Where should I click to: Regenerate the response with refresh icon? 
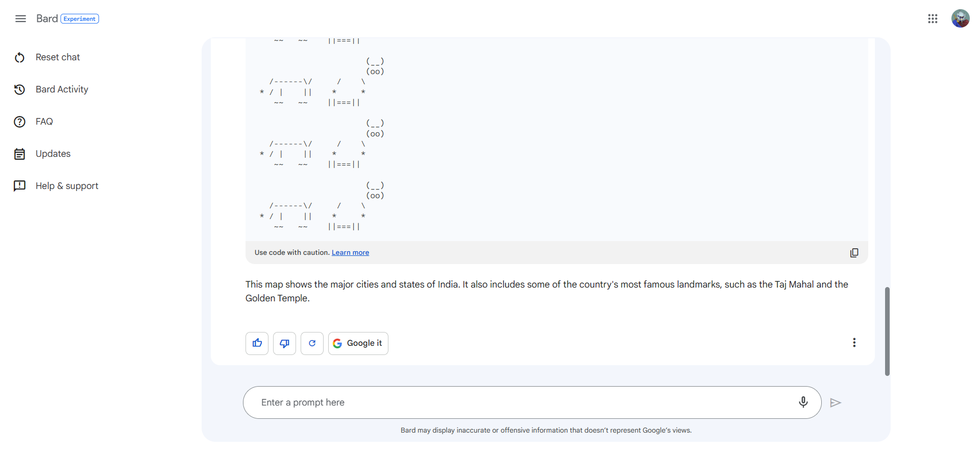pos(312,343)
